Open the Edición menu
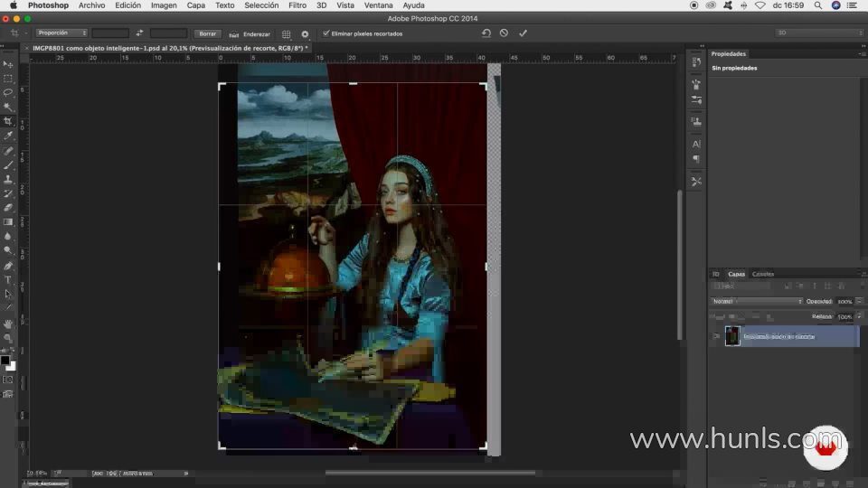Viewport: 868px width, 488px height. 127,5
